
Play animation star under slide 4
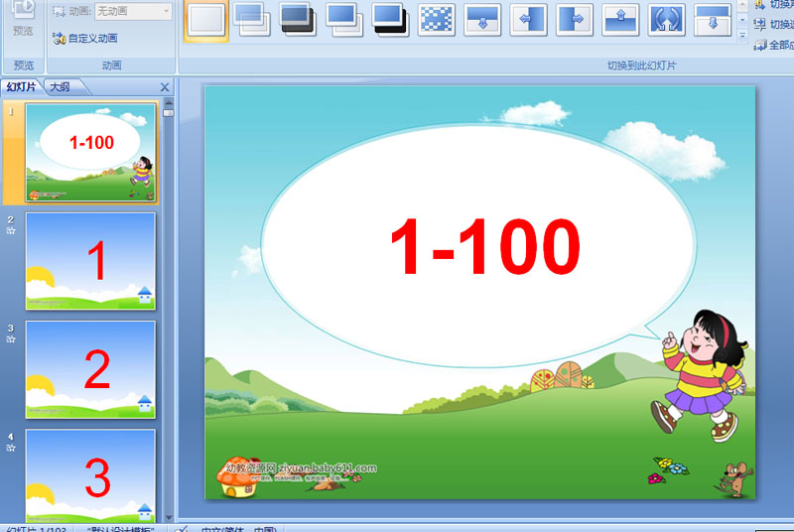click(x=11, y=448)
